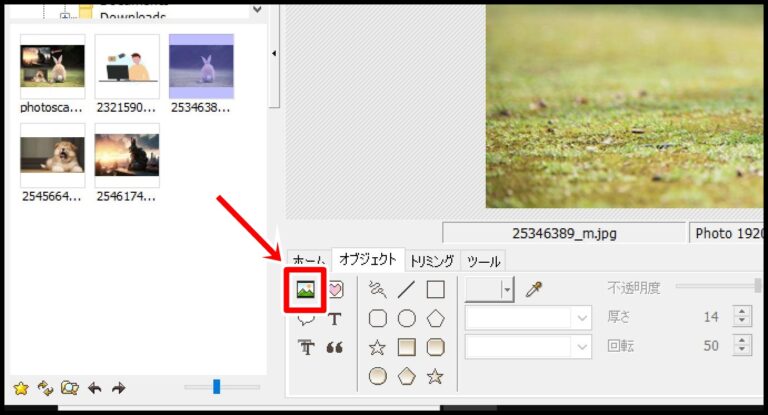
Task: Select the insert image object icon
Action: click(x=306, y=290)
